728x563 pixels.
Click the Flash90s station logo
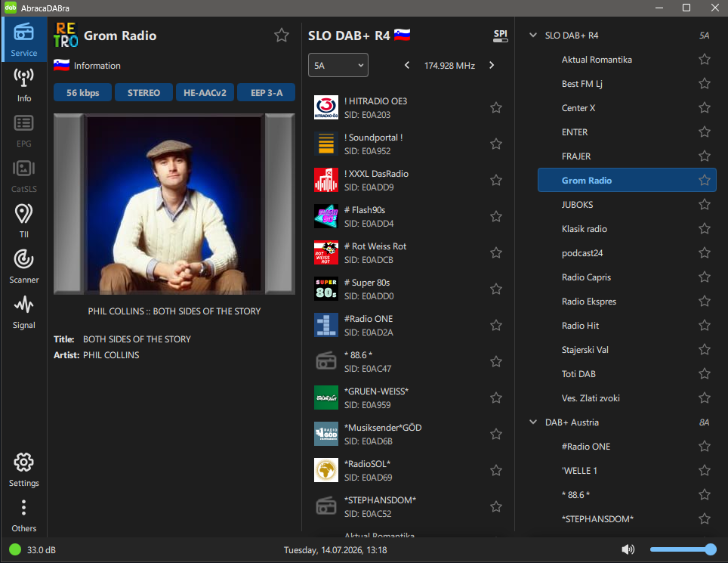click(x=326, y=216)
